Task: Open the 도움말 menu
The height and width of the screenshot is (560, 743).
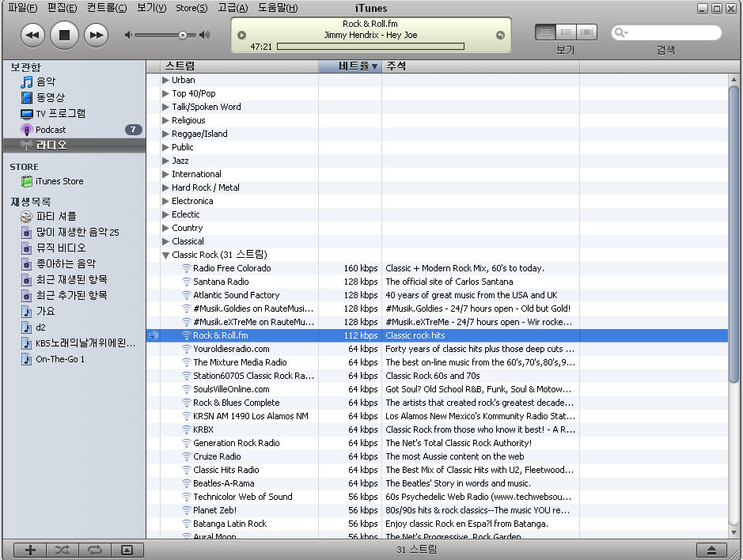Action: click(x=278, y=8)
